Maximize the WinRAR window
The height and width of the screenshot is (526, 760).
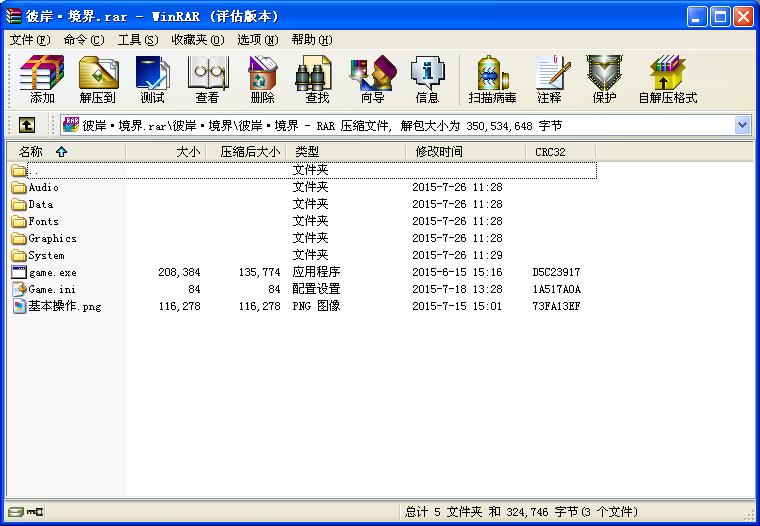pos(720,16)
